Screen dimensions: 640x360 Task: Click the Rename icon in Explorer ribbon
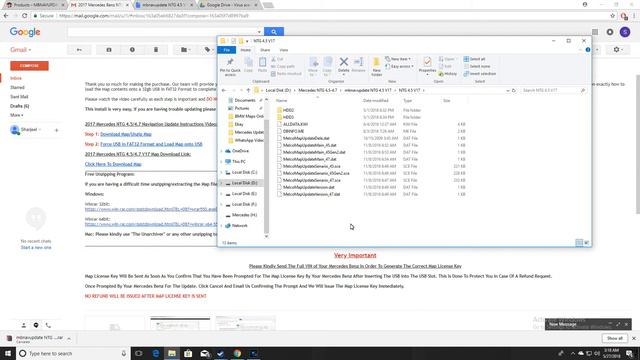tap(358, 64)
